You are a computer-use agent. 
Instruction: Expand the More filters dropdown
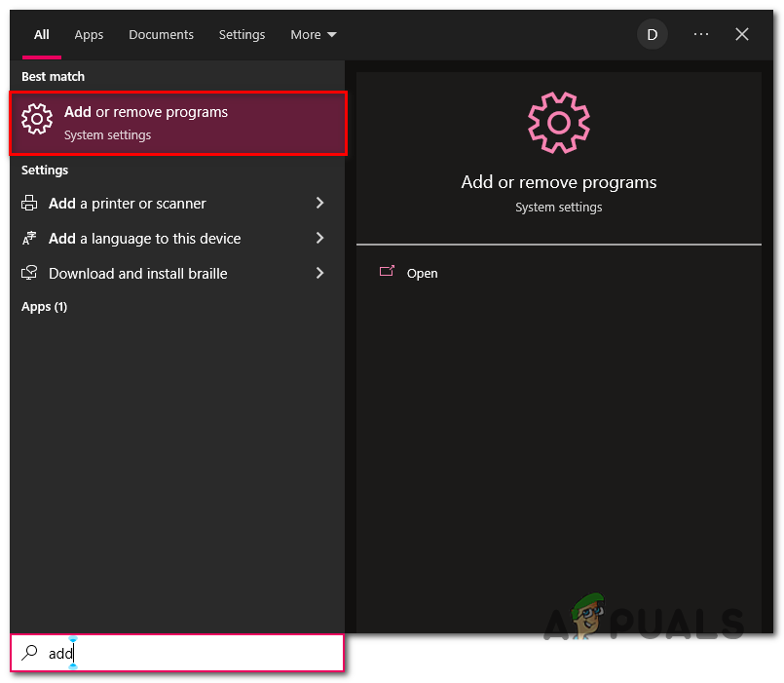pos(314,34)
